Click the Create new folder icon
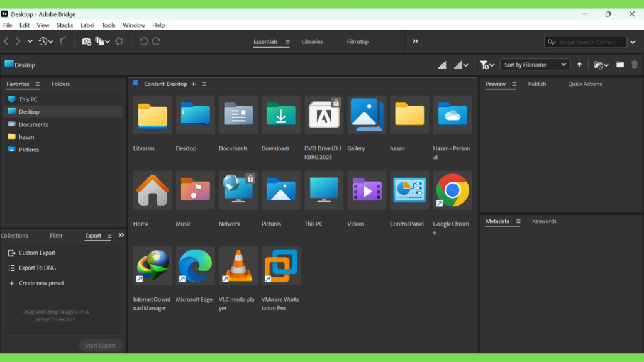The image size is (644, 362). click(620, 65)
